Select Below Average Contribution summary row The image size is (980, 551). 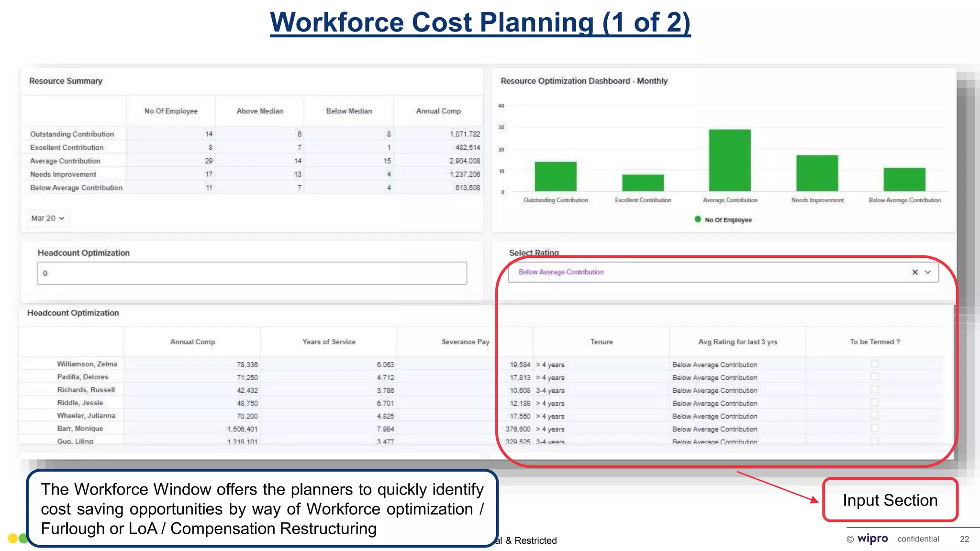coord(251,187)
